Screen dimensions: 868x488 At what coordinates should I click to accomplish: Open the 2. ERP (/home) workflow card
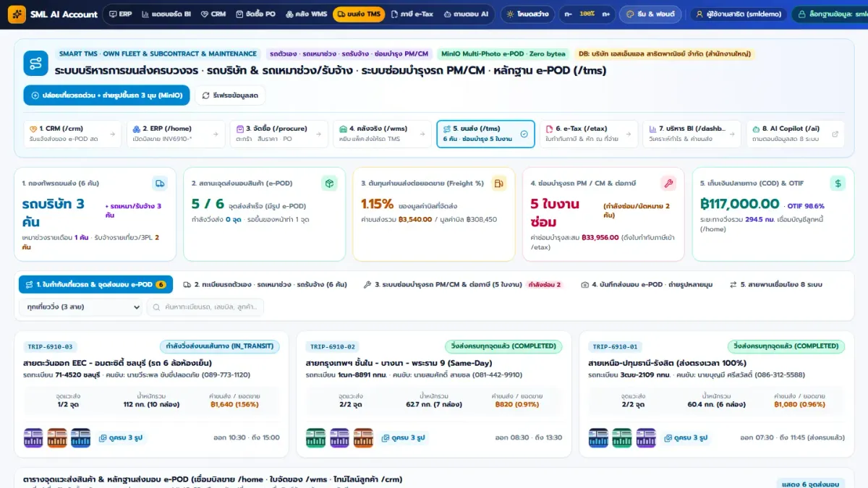[176, 134]
